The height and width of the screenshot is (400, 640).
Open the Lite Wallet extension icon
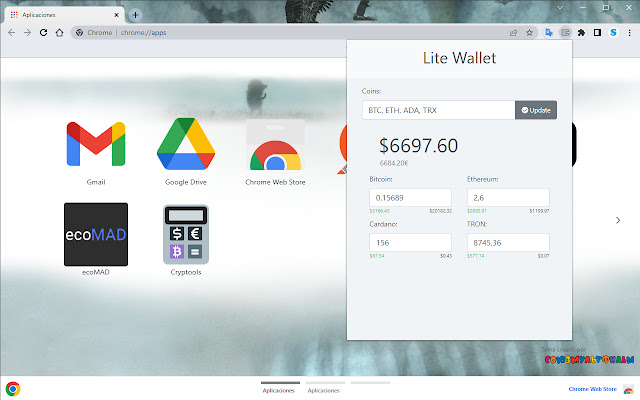pos(565,33)
